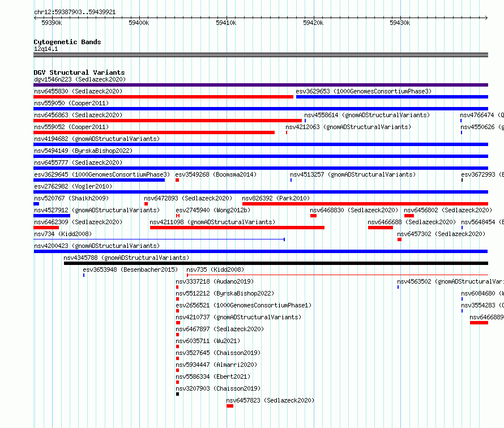Open the nsv4513257 (gnomADStructuralVariants) label

click(x=353, y=174)
